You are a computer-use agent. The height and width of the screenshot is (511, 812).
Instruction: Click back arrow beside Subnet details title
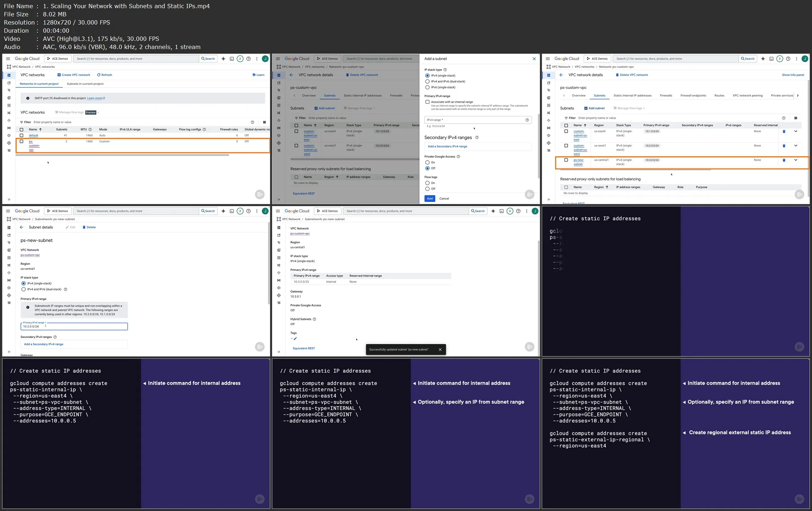click(22, 227)
